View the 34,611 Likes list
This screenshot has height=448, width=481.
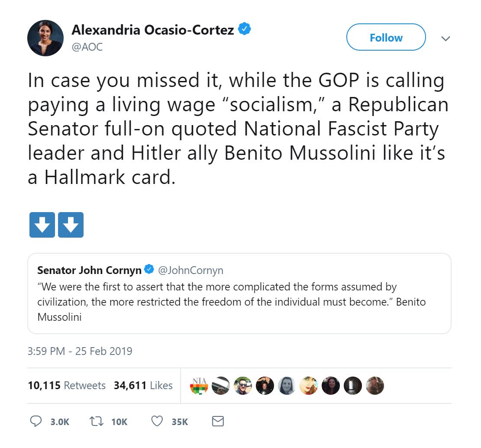tap(143, 385)
